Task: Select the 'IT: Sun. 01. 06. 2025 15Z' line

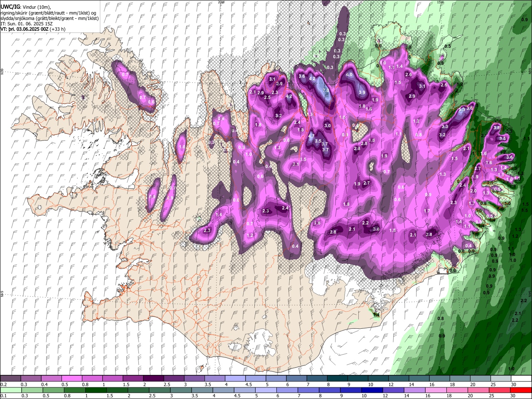Action: (x=26, y=24)
